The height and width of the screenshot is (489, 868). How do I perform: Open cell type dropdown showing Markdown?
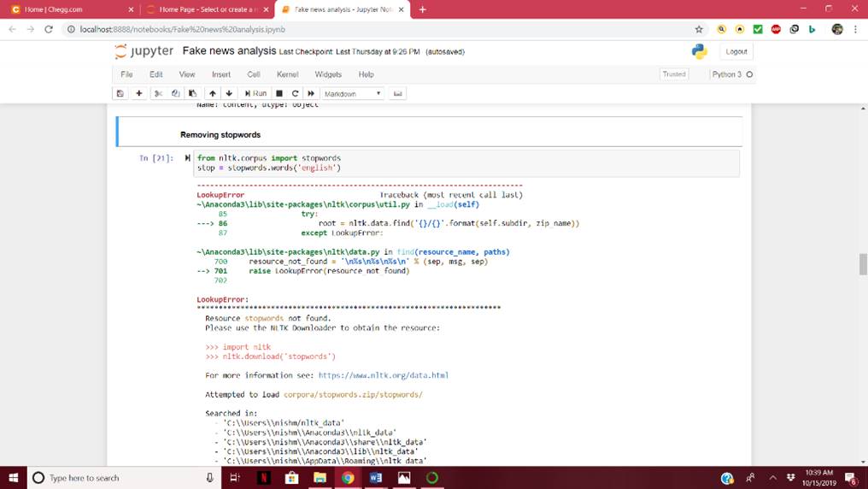[x=353, y=93]
